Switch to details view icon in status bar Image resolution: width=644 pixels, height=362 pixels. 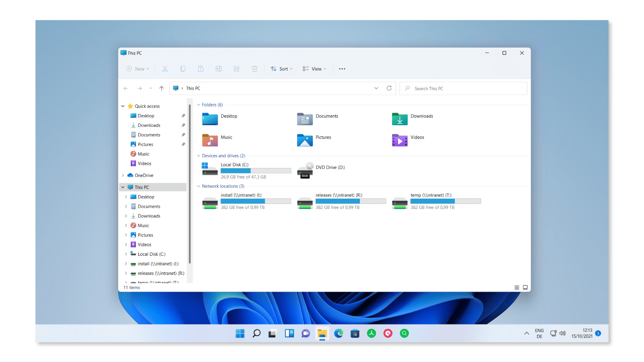click(517, 287)
